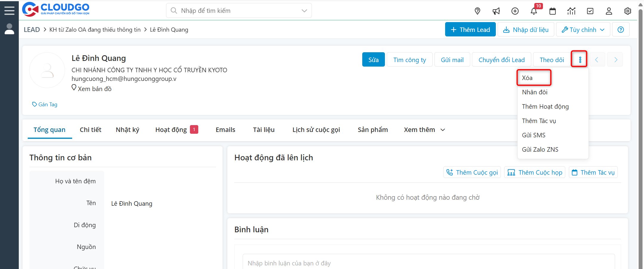Open the notifications bell
The width and height of the screenshot is (644, 269).
(534, 11)
